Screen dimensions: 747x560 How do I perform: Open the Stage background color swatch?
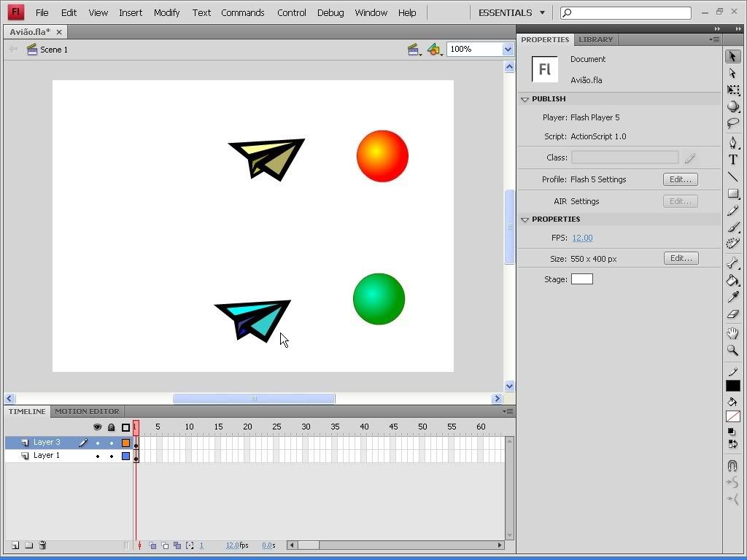(581, 279)
